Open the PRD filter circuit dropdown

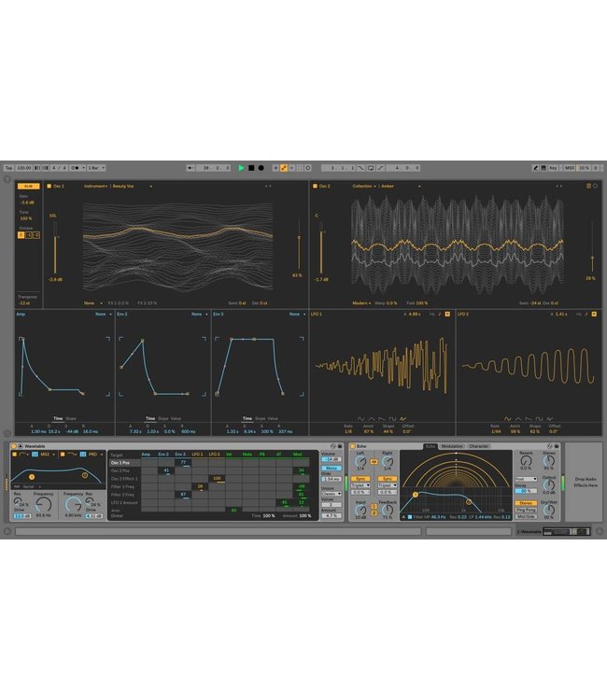click(x=95, y=455)
